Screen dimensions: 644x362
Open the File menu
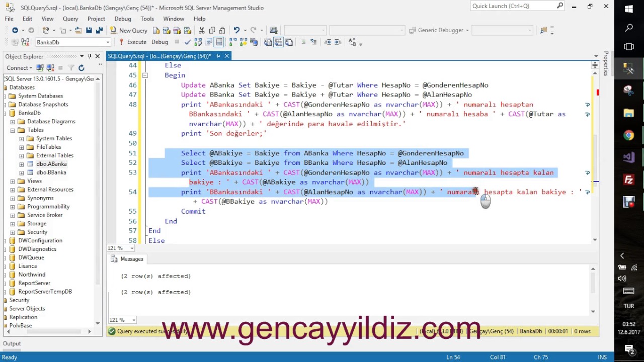click(9, 19)
